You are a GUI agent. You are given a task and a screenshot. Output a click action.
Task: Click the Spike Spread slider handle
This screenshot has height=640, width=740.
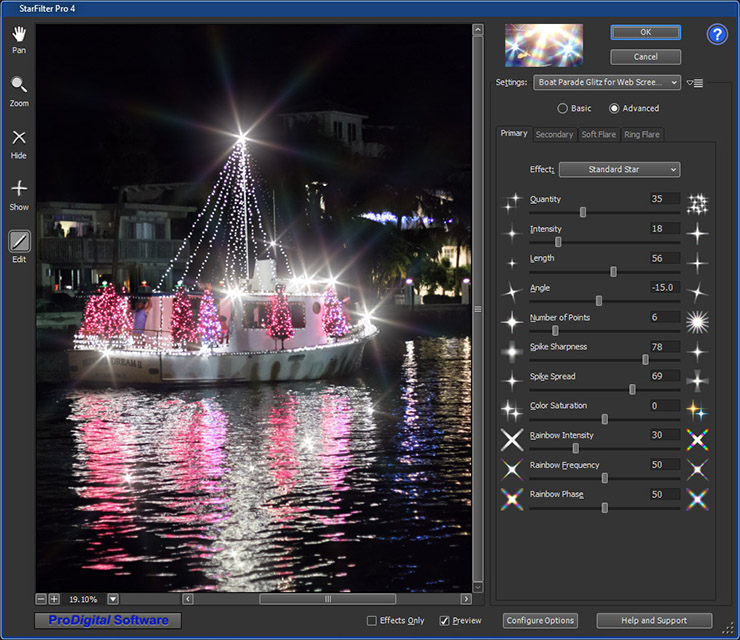click(632, 389)
